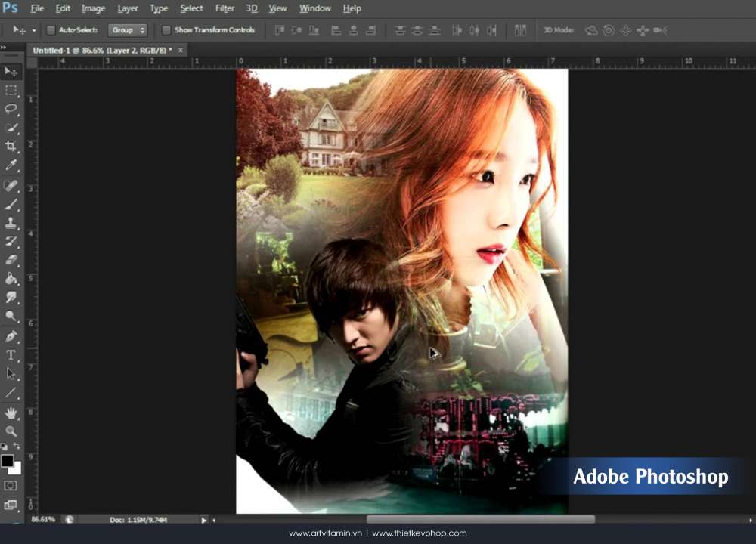Open the Move tool preset picker arrow

click(x=34, y=30)
